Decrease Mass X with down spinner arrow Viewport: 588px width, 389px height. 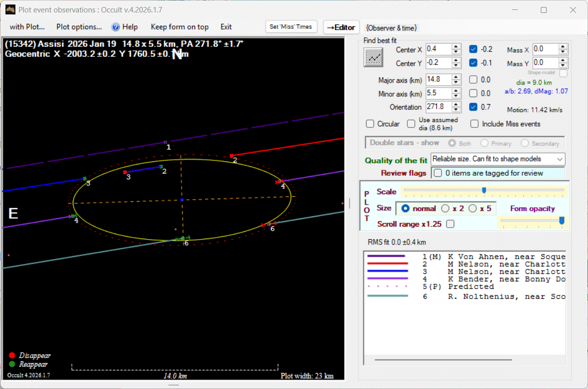point(563,52)
